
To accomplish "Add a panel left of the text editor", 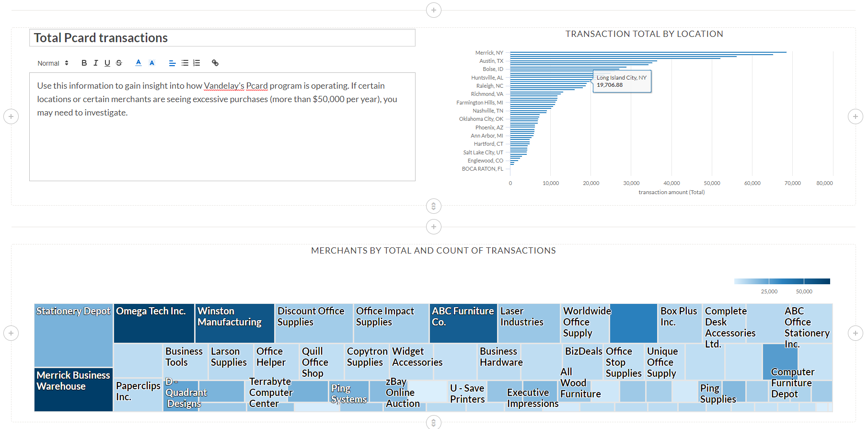I will tap(11, 116).
